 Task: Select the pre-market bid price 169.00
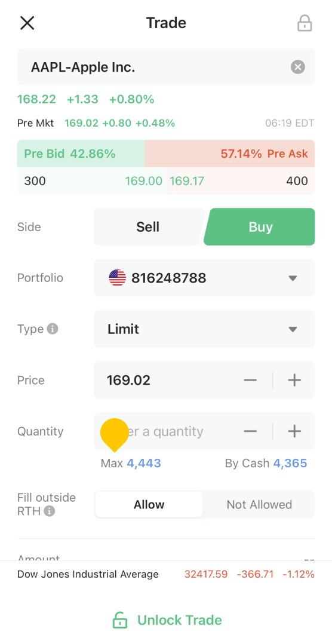coord(144,180)
